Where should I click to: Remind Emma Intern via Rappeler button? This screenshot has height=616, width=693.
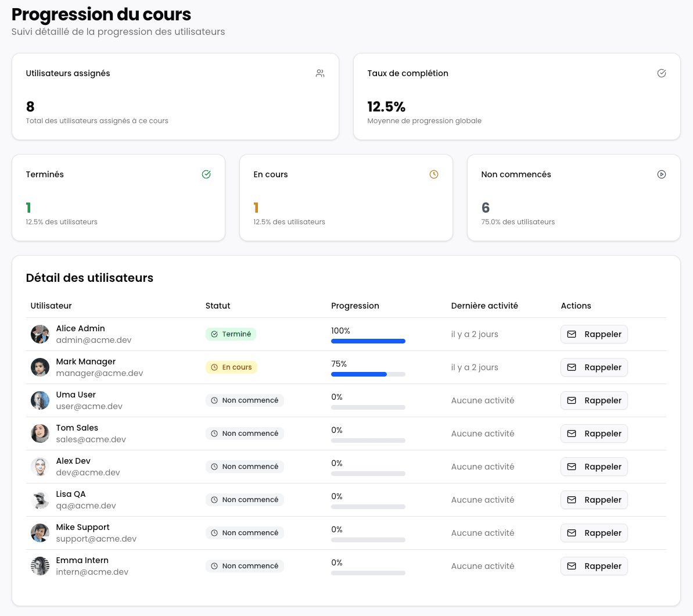click(x=594, y=566)
